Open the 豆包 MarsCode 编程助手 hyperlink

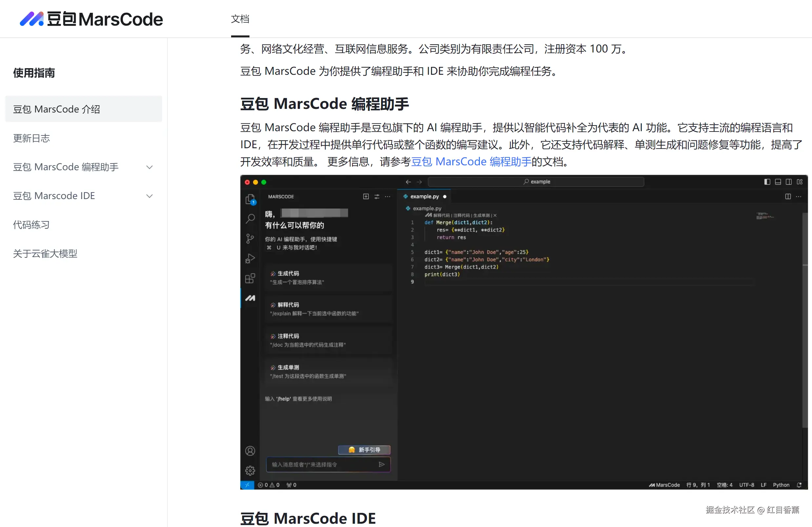click(x=471, y=161)
